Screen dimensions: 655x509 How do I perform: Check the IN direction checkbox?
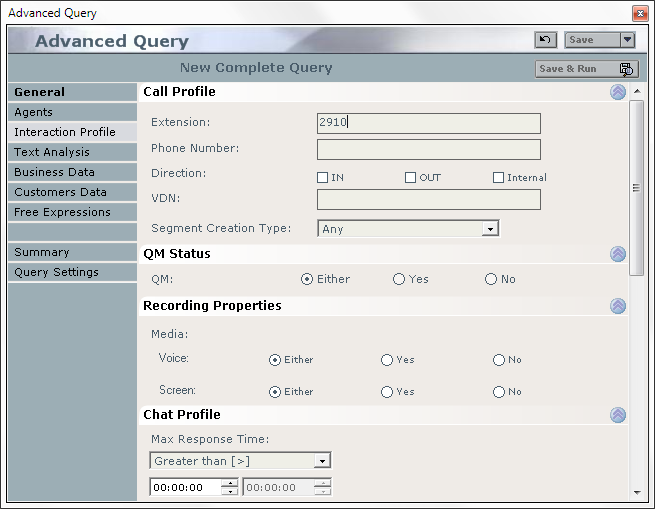pos(322,178)
